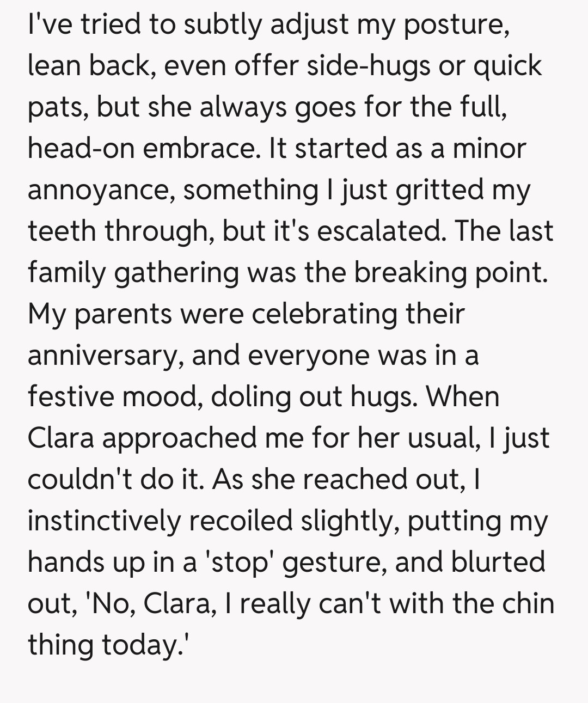588x703 pixels.
Task: Click the word 'teeth'
Action: (62, 231)
